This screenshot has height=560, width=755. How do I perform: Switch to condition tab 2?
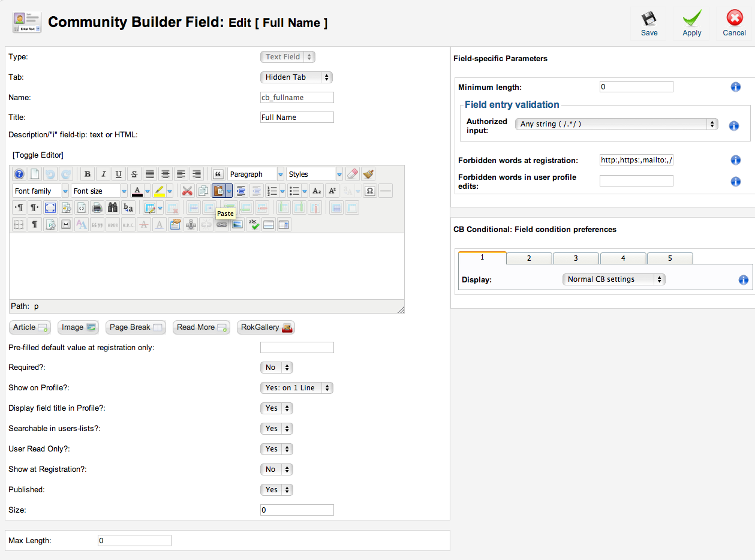click(529, 258)
